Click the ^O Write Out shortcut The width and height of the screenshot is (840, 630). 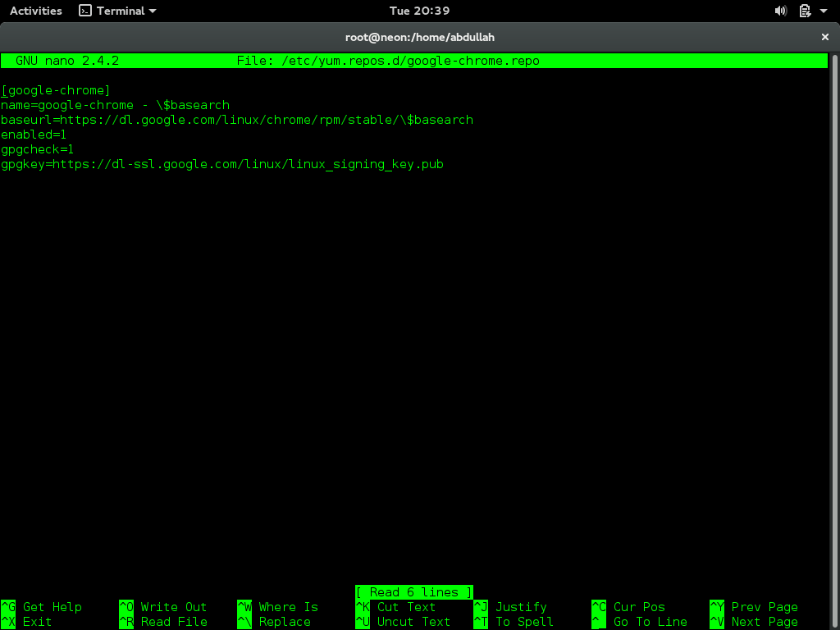coord(163,607)
